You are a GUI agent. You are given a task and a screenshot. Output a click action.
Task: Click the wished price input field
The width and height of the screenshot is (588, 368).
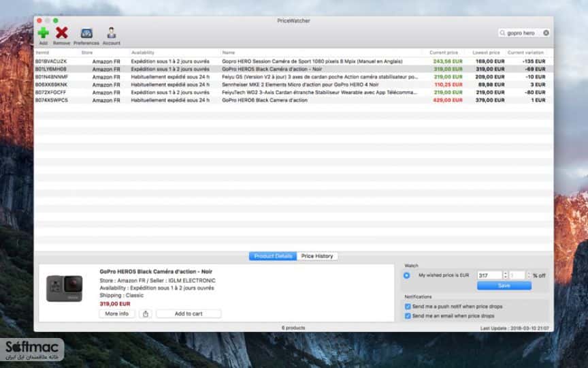[489, 275]
